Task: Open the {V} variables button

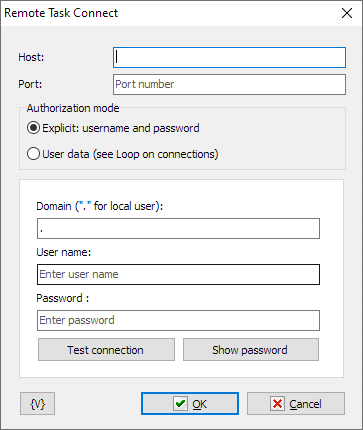Action: coord(37,404)
